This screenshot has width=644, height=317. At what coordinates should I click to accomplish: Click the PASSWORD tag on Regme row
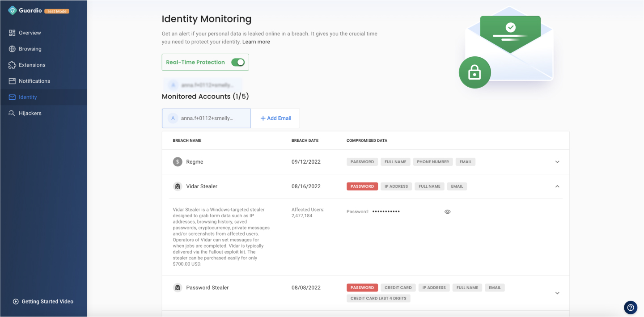click(362, 162)
